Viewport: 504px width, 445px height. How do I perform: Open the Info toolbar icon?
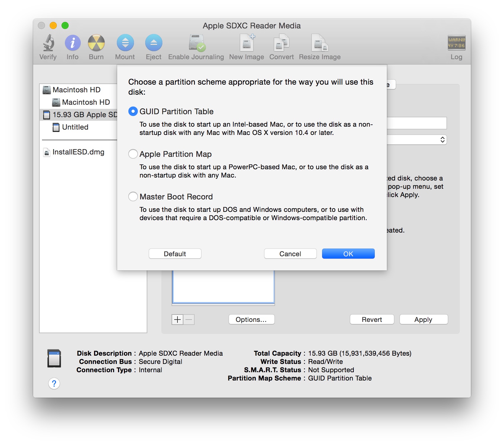[72, 43]
